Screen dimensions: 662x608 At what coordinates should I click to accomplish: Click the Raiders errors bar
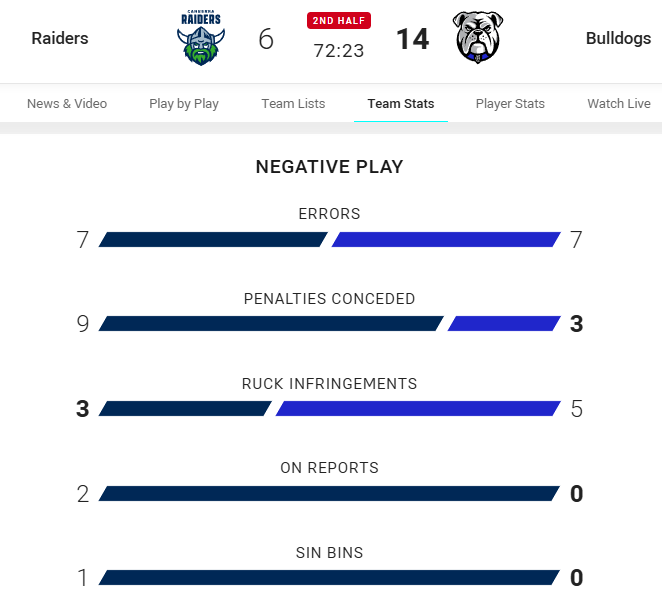click(x=213, y=239)
